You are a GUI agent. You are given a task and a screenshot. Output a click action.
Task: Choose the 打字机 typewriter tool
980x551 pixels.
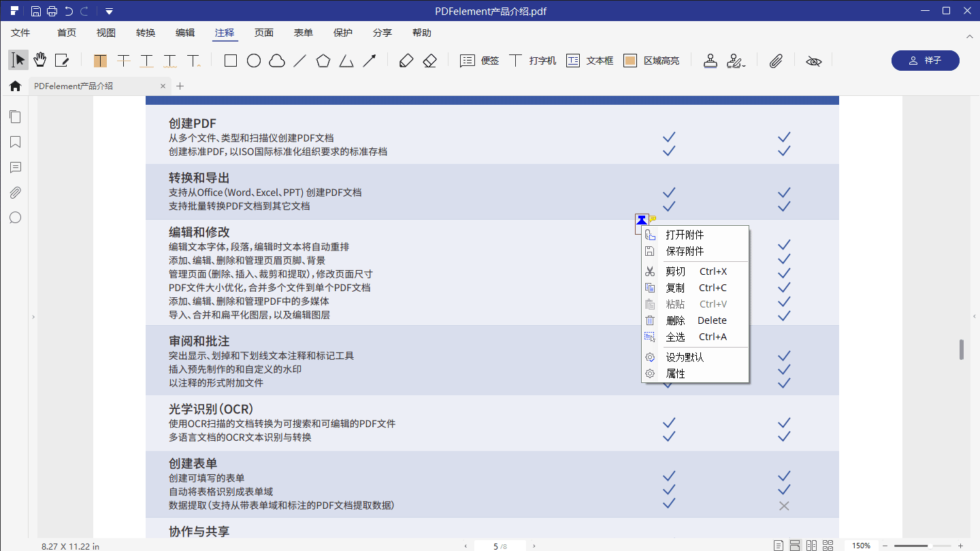click(x=533, y=61)
